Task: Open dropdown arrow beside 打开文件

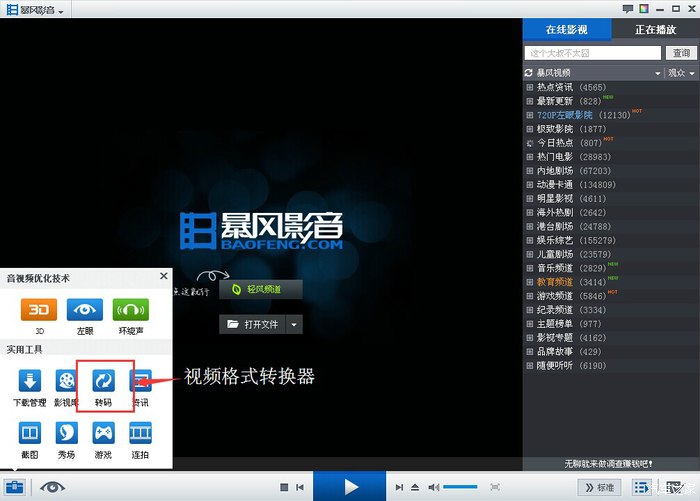Action: [294, 324]
